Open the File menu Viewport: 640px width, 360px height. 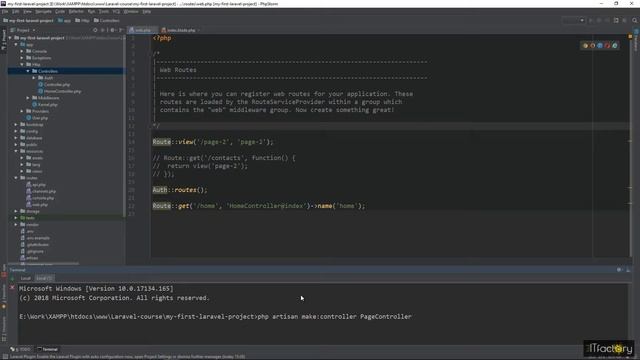[x=5, y=12]
